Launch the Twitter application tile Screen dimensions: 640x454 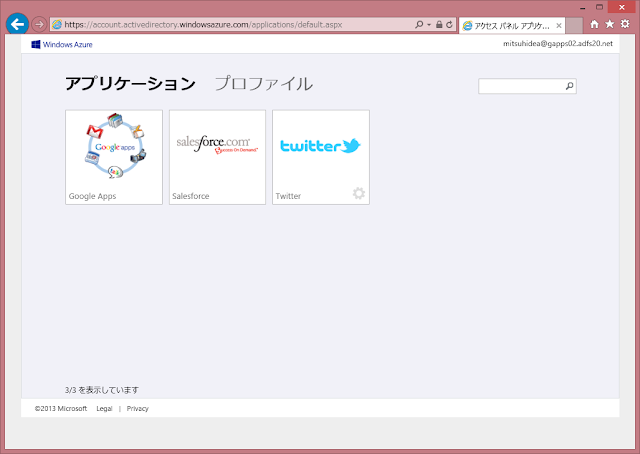pos(321,157)
